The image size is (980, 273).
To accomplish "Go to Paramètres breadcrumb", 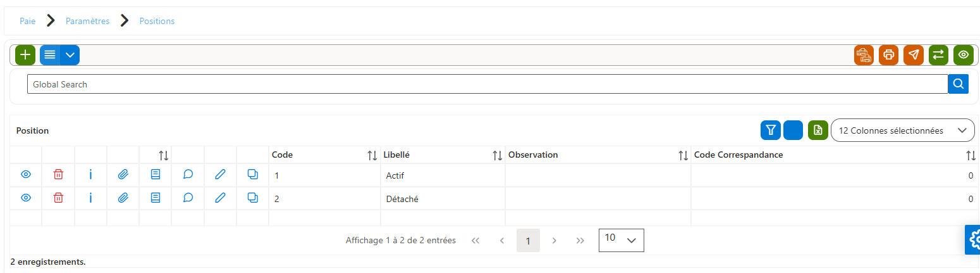I will point(87,21).
